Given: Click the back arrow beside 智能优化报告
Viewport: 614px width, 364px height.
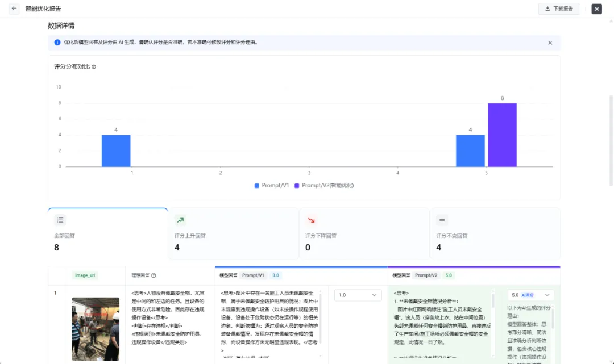Looking at the screenshot, I should [14, 9].
